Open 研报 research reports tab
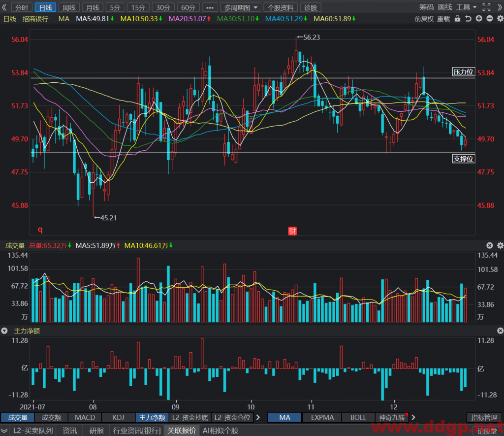The width and height of the screenshot is (504, 436). point(96,431)
